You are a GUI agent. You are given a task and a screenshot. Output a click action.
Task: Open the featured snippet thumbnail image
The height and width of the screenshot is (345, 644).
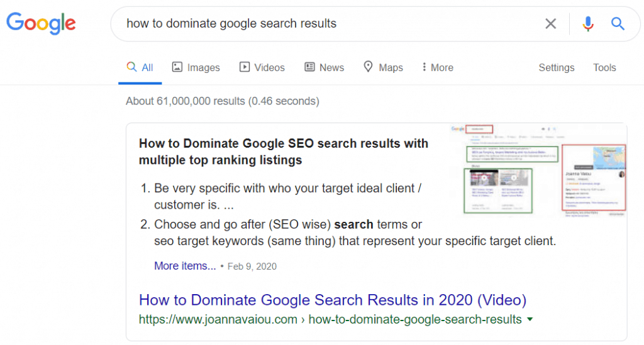[538, 170]
